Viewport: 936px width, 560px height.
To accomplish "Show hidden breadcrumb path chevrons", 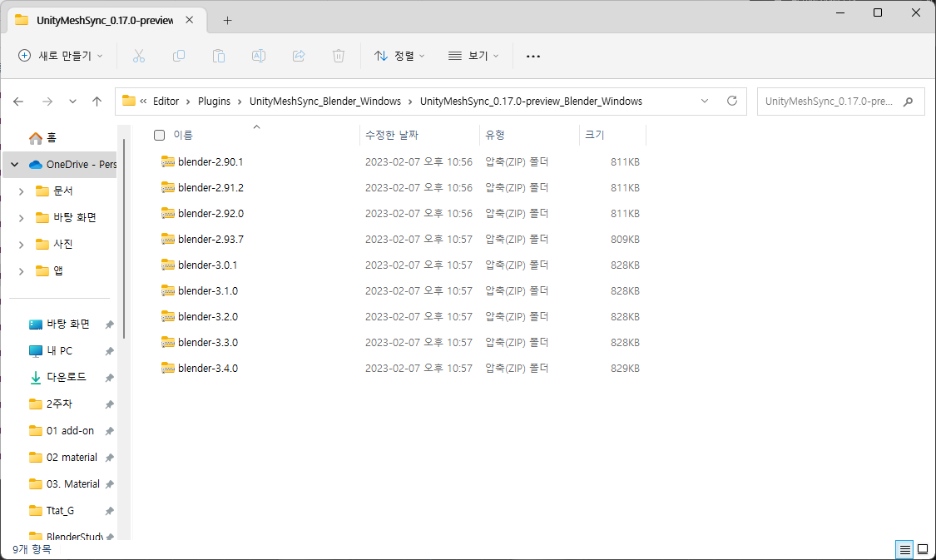I will coord(143,101).
